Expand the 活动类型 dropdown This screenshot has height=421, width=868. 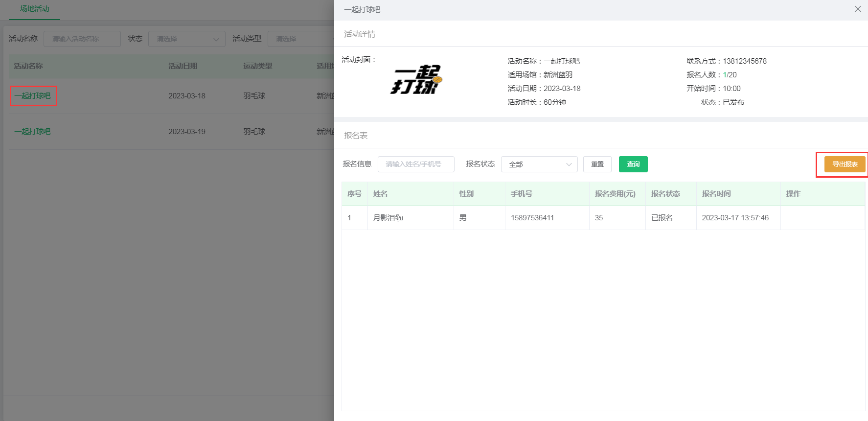coord(300,39)
